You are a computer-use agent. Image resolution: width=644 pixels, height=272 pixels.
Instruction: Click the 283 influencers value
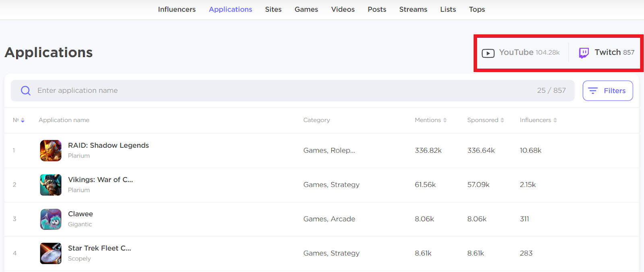click(526, 254)
